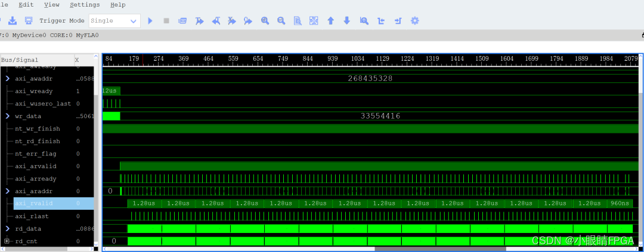Image resolution: width=644 pixels, height=252 pixels.
Task: Click the down scroll arrow of signal list
Action: [x=97, y=244]
